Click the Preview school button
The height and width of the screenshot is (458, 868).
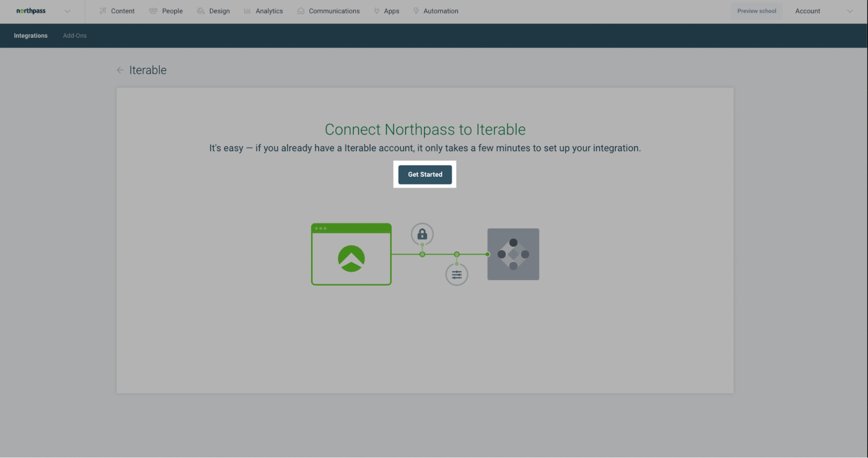pyautogui.click(x=756, y=11)
